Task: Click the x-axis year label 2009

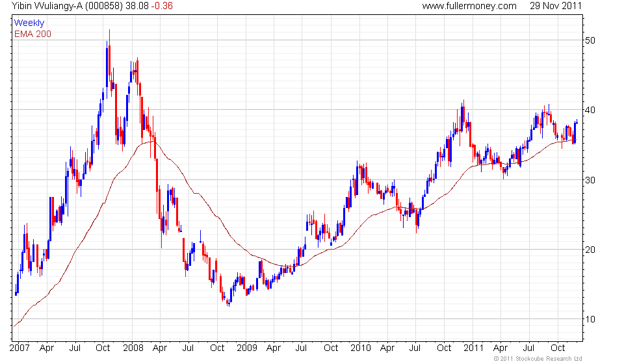Action: pyautogui.click(x=247, y=348)
